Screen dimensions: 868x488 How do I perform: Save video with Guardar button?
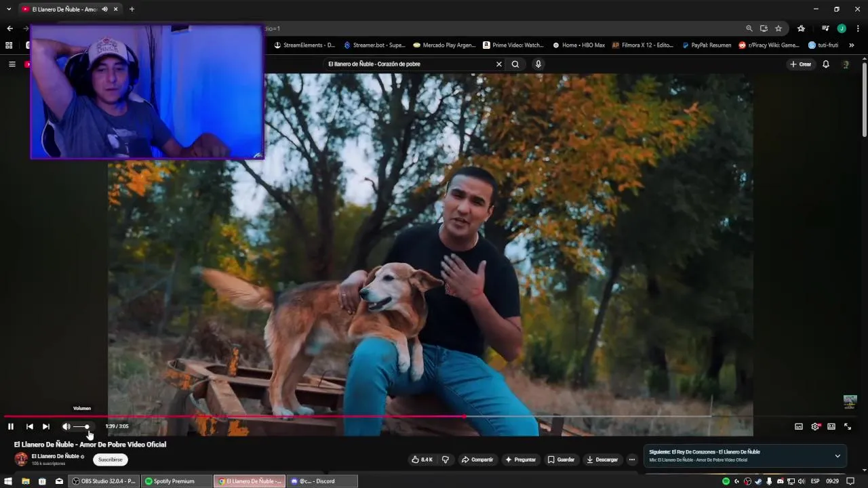tap(561, 460)
